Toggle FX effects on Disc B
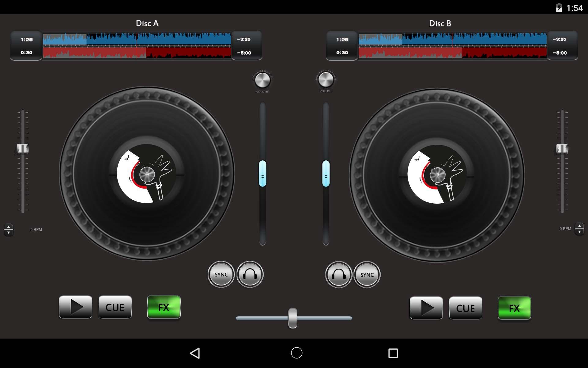588x368 pixels. coord(514,308)
